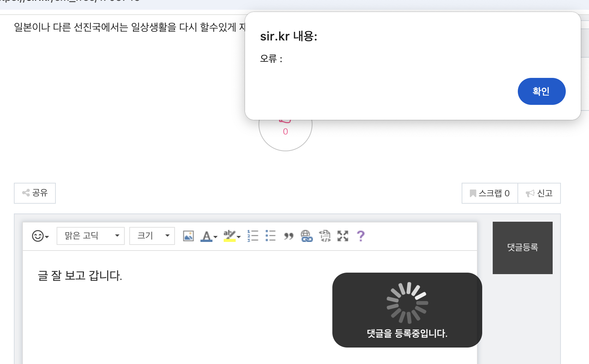Switch to HTML source code view
Image resolution: width=589 pixels, height=364 pixels.
[x=325, y=236]
